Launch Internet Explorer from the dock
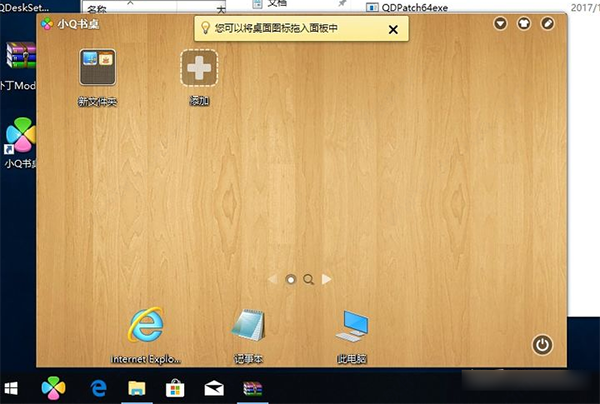Viewport: 600px width, 404px height. point(145,325)
